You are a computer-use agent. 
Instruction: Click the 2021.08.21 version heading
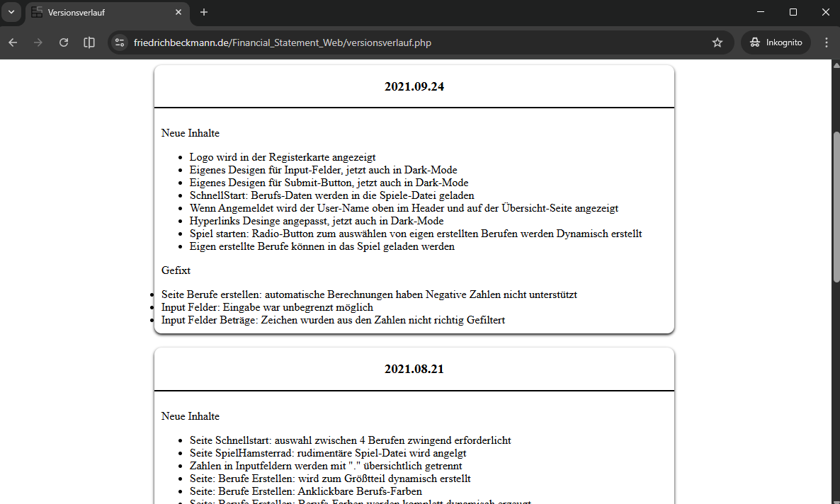click(414, 369)
